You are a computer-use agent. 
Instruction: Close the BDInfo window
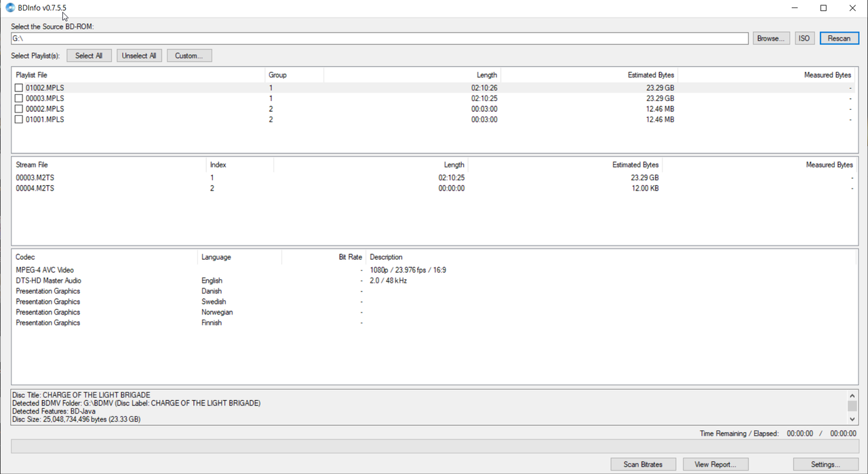(853, 8)
